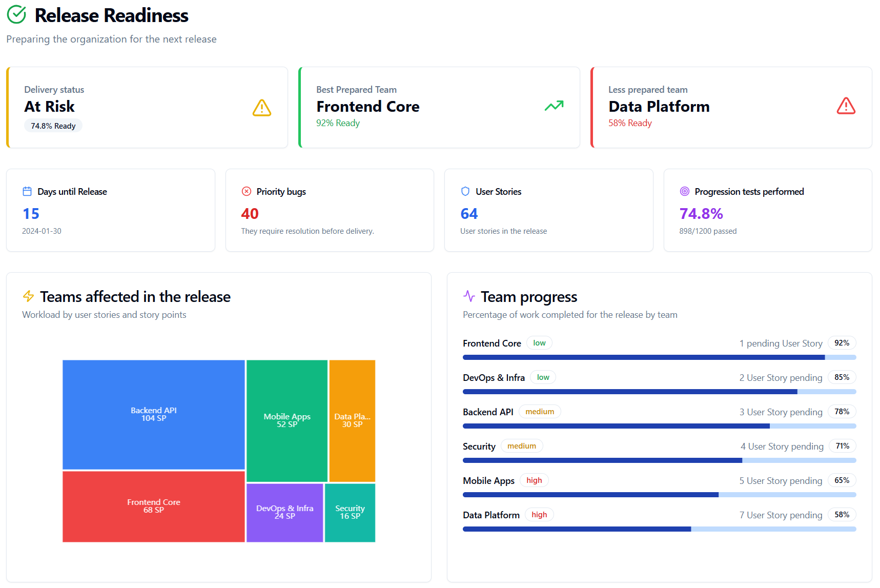Expand the 58% badge for Data Platform
Viewport: 880px width, 588px height.
842,514
